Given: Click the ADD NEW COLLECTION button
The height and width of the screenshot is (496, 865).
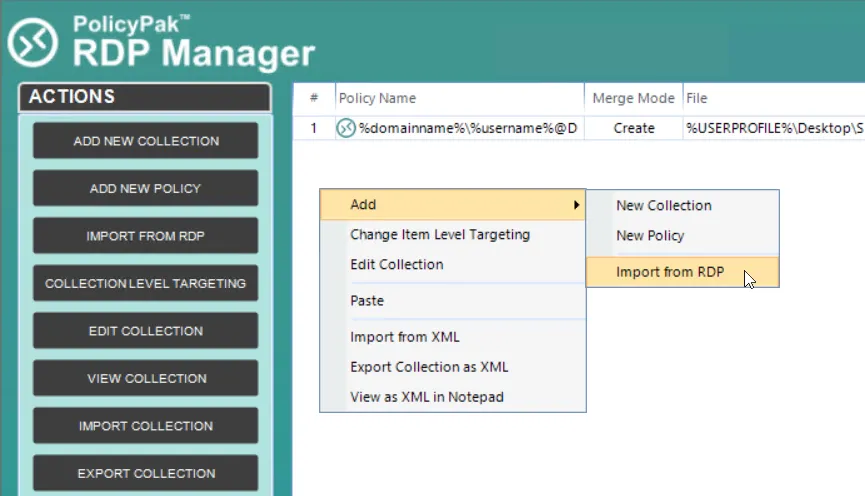Looking at the screenshot, I should 146,141.
